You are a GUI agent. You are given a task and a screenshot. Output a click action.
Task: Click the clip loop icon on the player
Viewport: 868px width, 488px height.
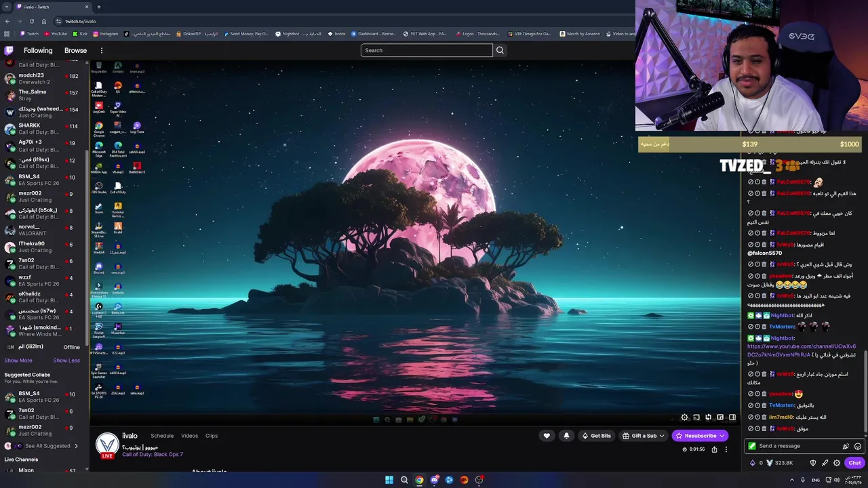pyautogui.click(x=708, y=418)
